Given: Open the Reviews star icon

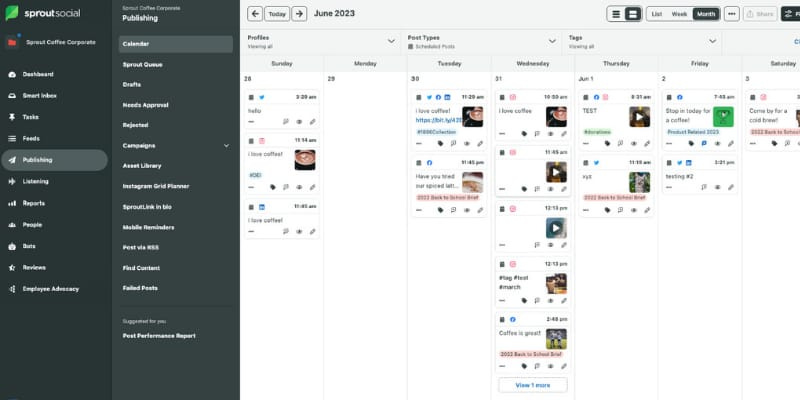Looking at the screenshot, I should pos(12,268).
